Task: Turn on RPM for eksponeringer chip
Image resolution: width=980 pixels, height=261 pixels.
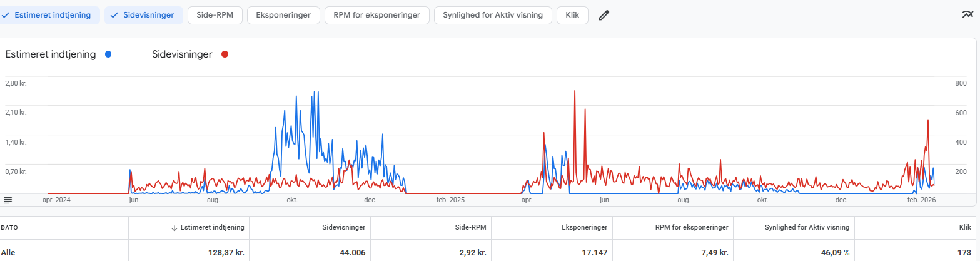Action: (x=377, y=16)
